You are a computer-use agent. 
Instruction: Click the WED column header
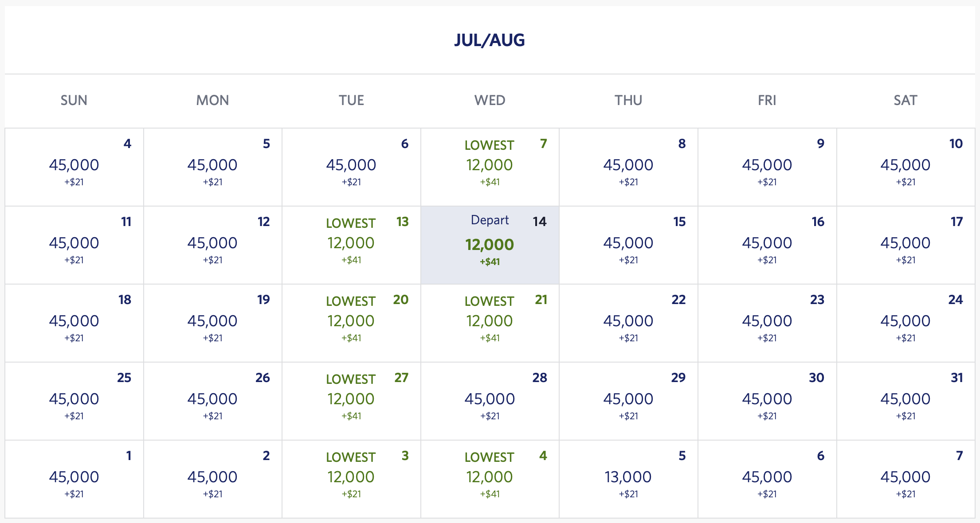490,101
